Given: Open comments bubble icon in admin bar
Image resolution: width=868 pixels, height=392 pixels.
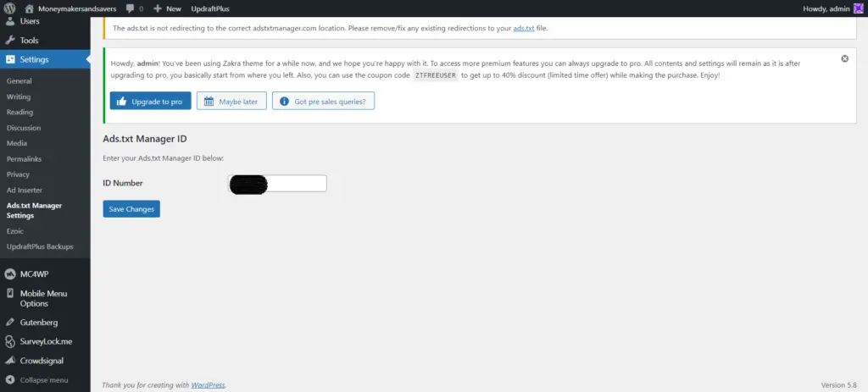Looking at the screenshot, I should 130,8.
